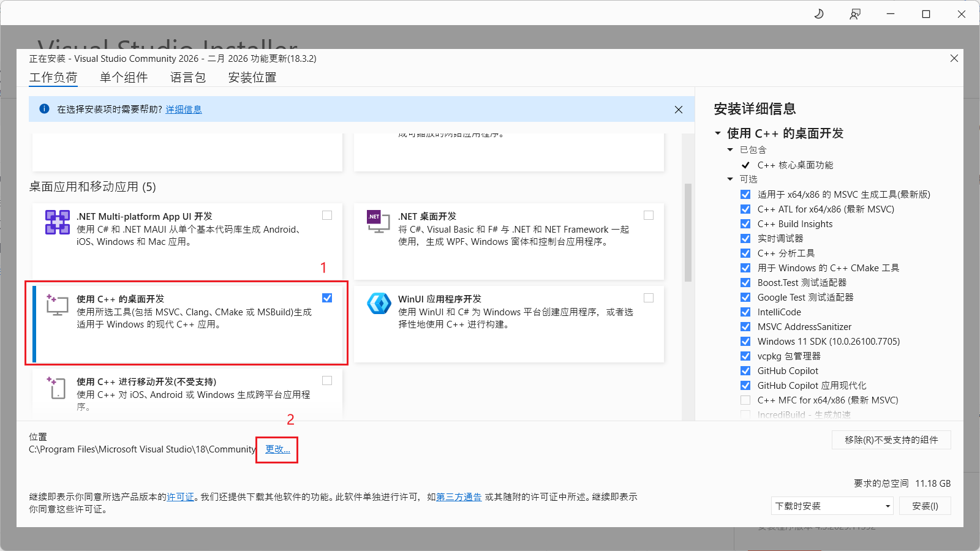Click 更改... to change install location
The width and height of the screenshot is (980, 551).
tap(277, 449)
